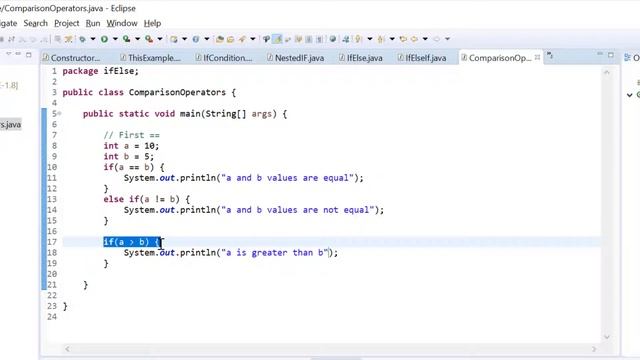
Task: Open the External Tools dropdown arrow
Action: [x=160, y=39]
